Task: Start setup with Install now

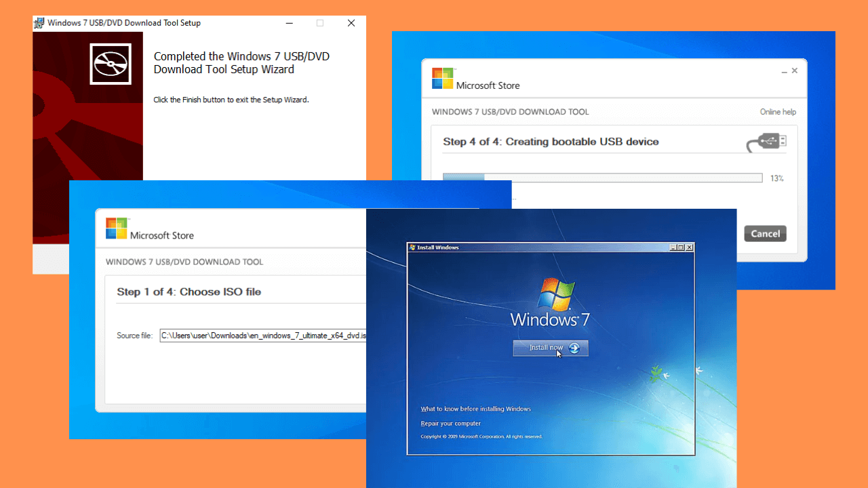Action: [551, 348]
